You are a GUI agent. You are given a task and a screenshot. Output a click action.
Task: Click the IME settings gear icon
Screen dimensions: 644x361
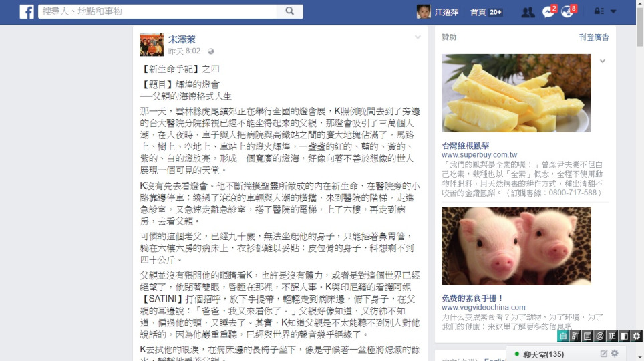pos(636,336)
